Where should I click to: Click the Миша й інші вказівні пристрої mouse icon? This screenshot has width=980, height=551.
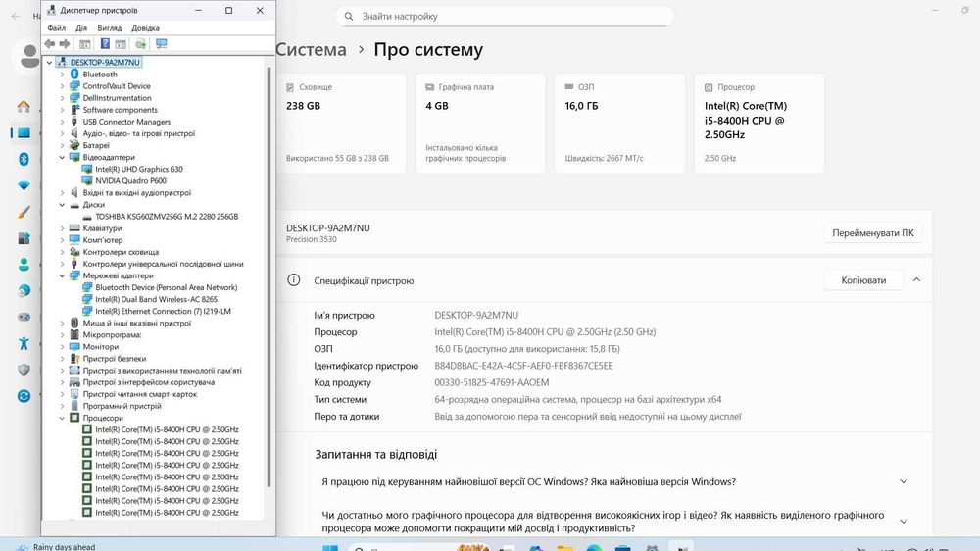[x=74, y=323]
